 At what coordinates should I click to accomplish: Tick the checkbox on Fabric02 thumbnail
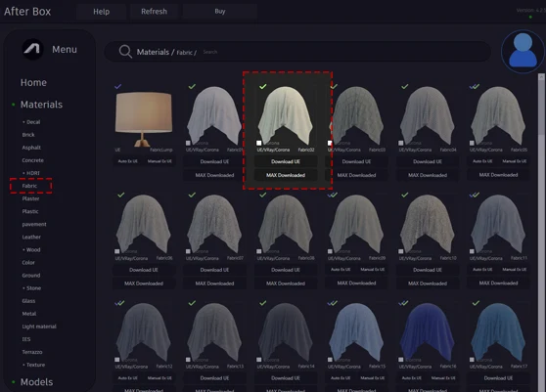[258, 143]
